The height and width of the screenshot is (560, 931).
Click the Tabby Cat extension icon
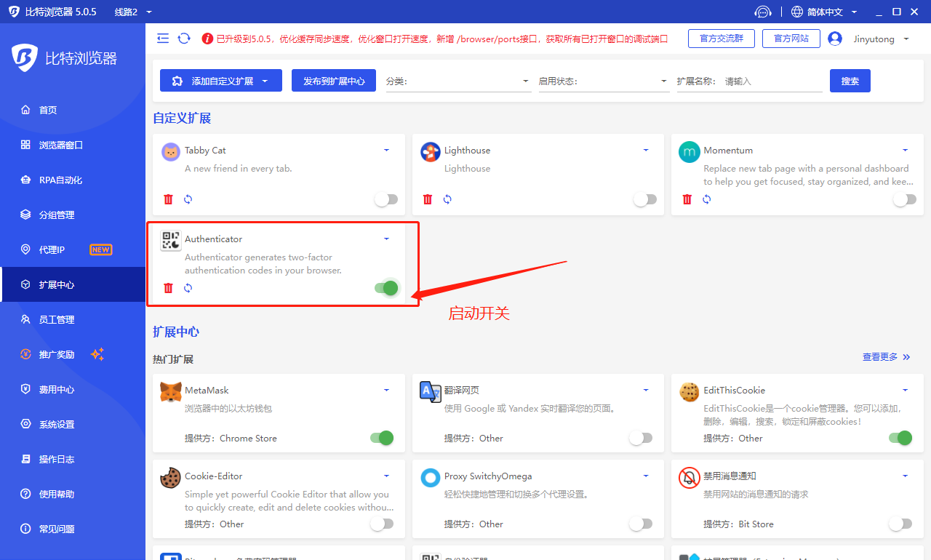click(x=171, y=152)
